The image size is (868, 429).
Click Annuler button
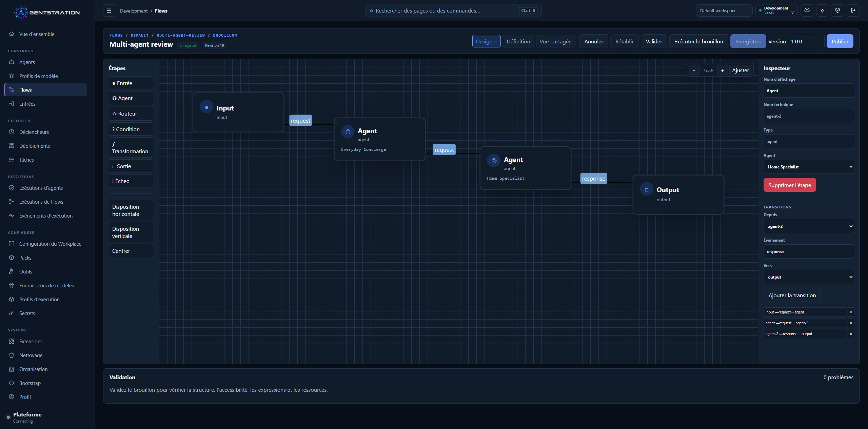593,41
